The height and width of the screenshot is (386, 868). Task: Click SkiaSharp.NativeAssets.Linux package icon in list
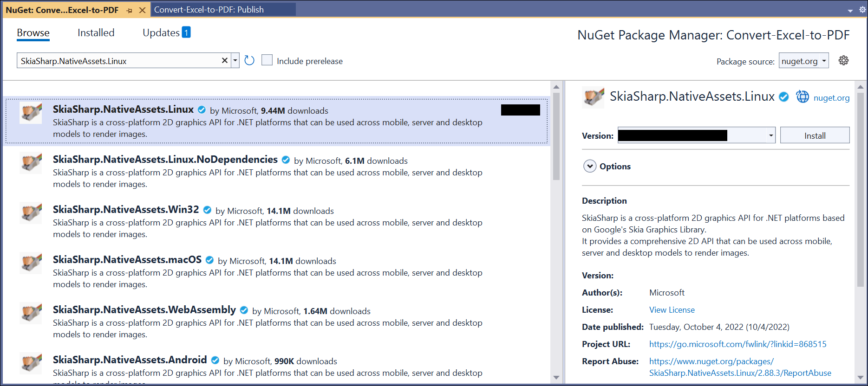[x=31, y=113]
